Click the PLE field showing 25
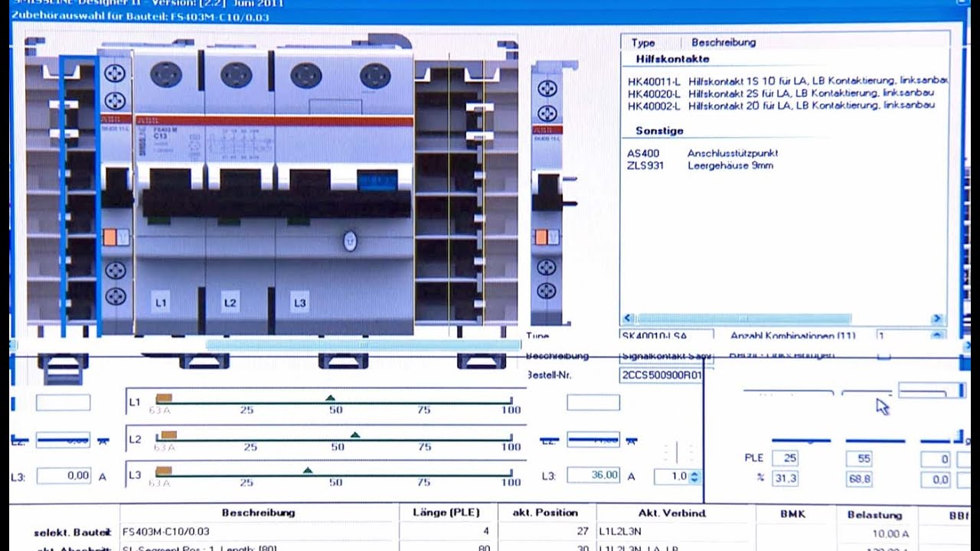This screenshot has width=980, height=551. (x=785, y=458)
